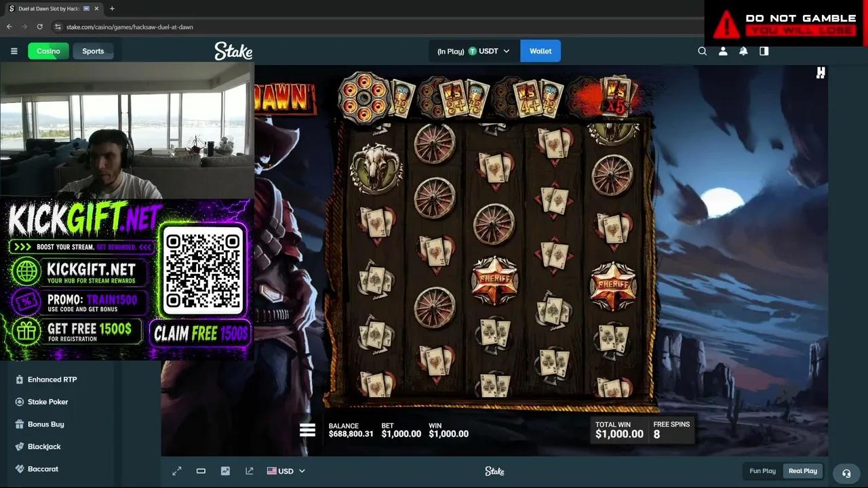868x488 pixels.
Task: Click the Stake logo below the game
Action: tap(494, 471)
